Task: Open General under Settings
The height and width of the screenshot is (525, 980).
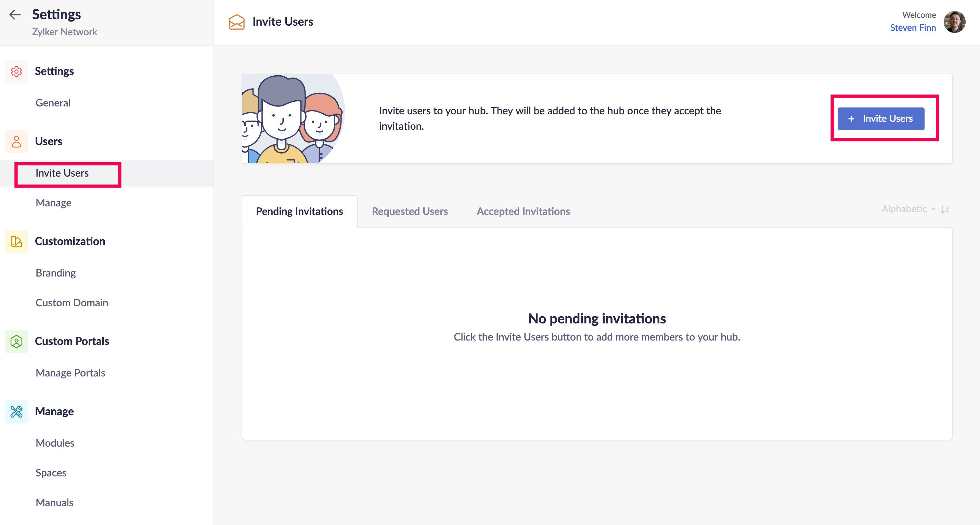Action: pyautogui.click(x=53, y=103)
